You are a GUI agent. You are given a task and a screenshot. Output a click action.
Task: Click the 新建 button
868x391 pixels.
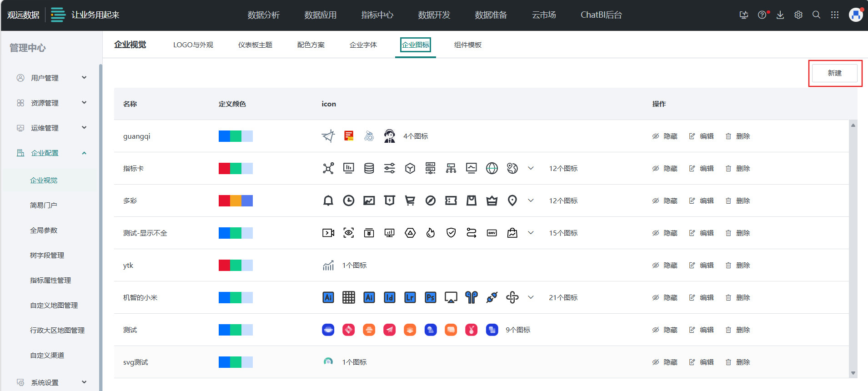(834, 73)
